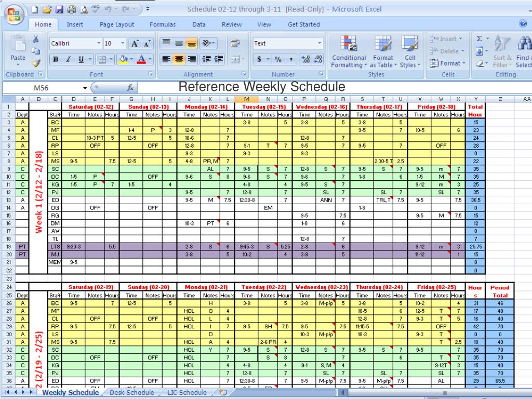Open the Font dialog launcher

151,74
